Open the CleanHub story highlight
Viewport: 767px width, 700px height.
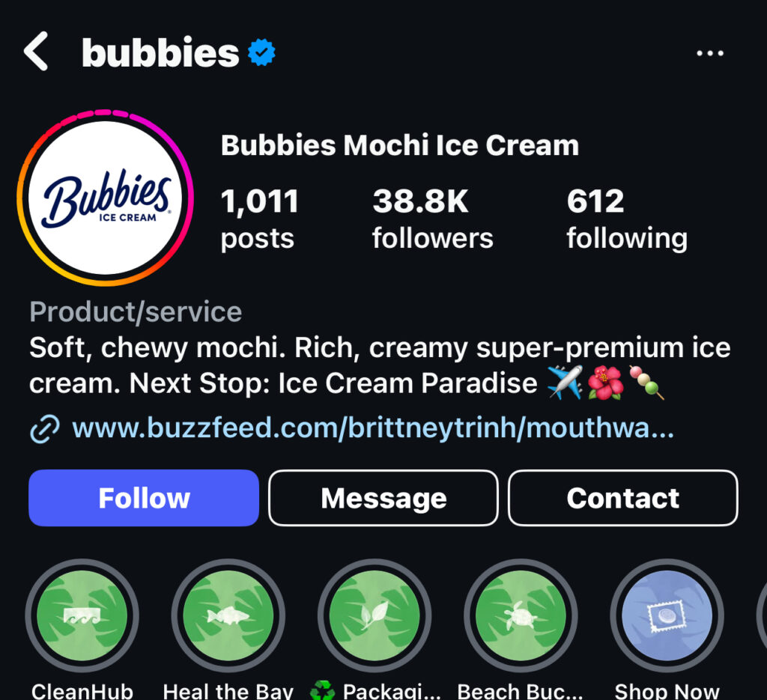coord(82,615)
